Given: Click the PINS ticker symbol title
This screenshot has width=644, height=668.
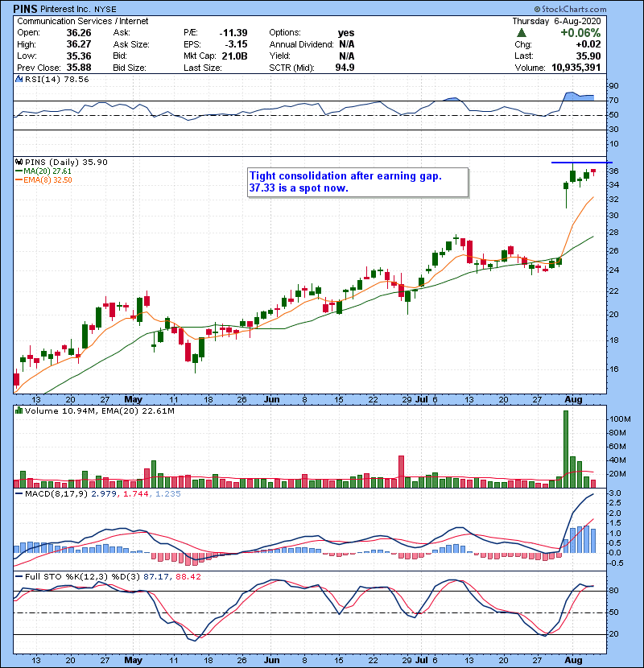Looking at the screenshot, I should (25, 9).
